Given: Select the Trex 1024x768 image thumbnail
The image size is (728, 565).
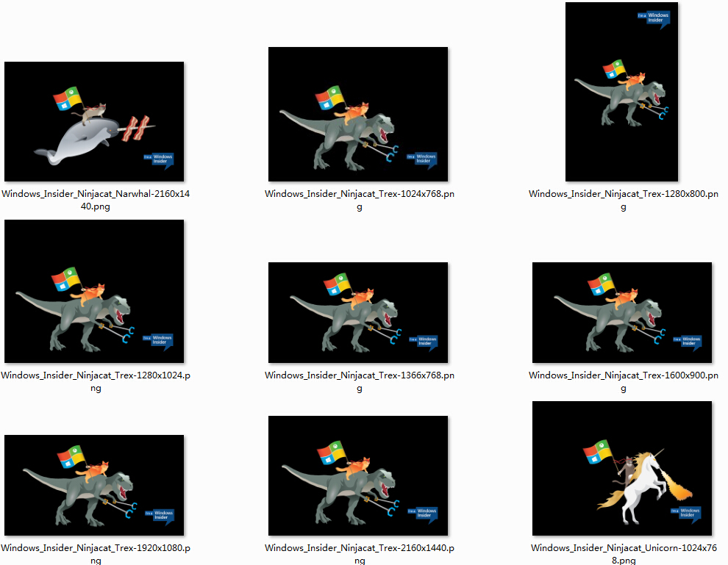Looking at the screenshot, I should point(357,114).
